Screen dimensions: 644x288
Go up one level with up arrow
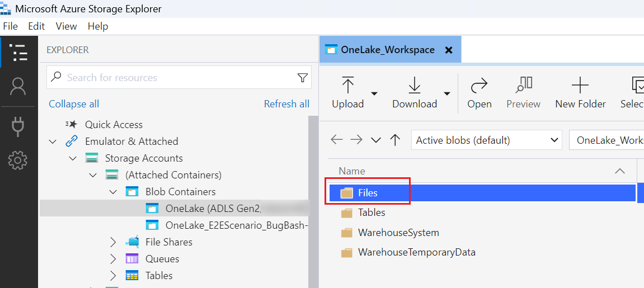coord(394,140)
